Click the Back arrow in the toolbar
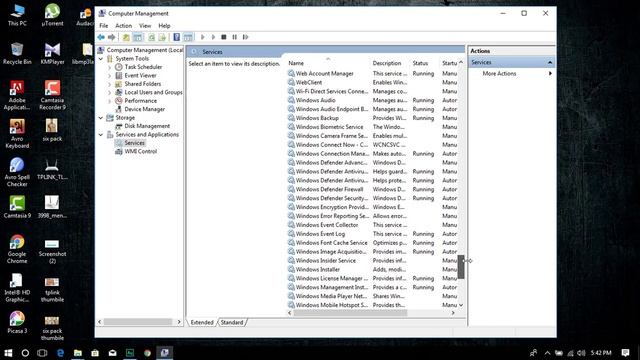Screen dimensions: 640x360 coord(101,37)
